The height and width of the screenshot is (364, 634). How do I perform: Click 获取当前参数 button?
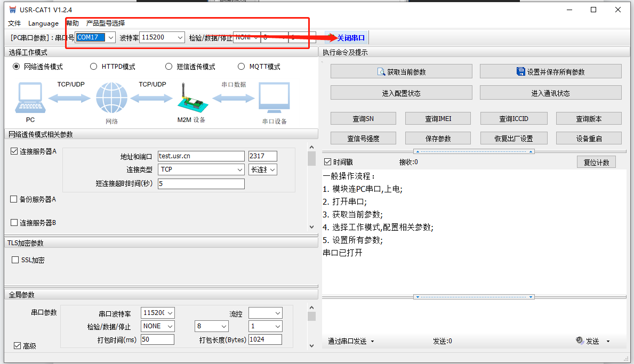click(x=401, y=71)
